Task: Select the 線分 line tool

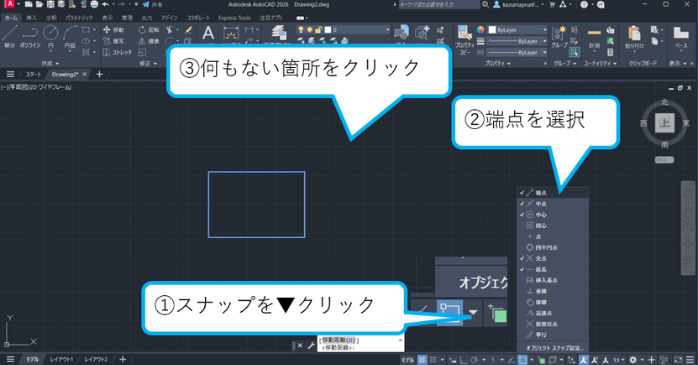Action: (9, 36)
